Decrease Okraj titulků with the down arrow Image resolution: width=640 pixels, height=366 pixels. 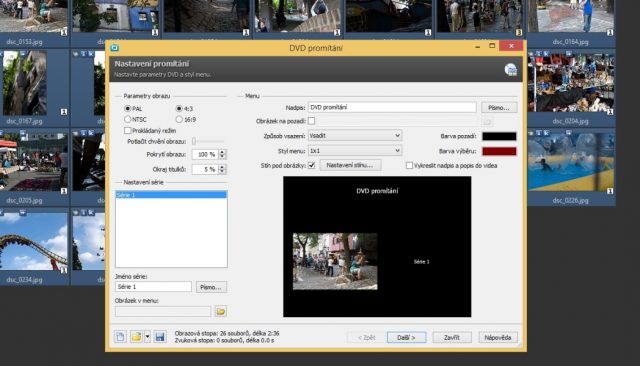(x=222, y=171)
